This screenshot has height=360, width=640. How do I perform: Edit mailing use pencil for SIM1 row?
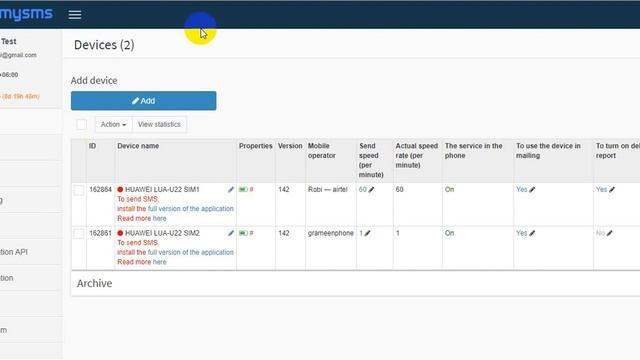coord(532,189)
